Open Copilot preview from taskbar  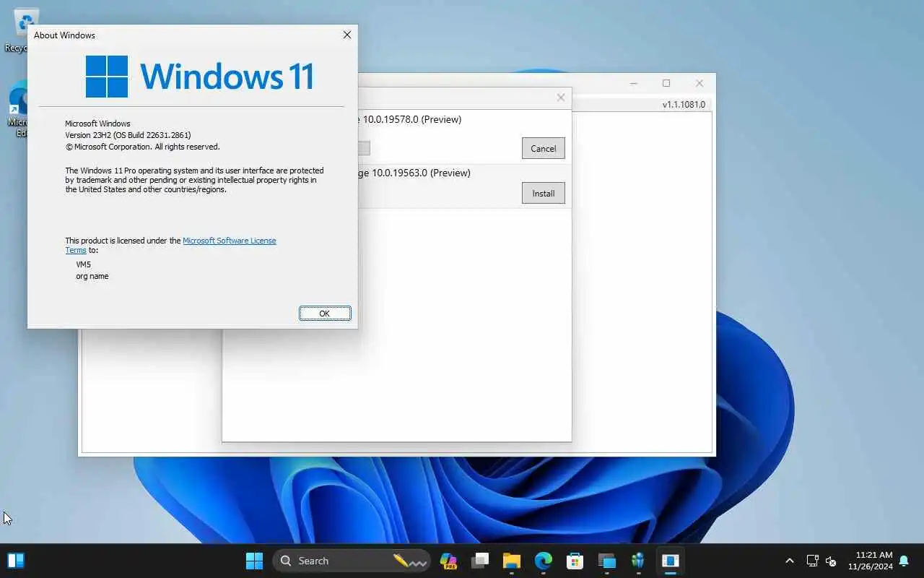[x=448, y=561]
